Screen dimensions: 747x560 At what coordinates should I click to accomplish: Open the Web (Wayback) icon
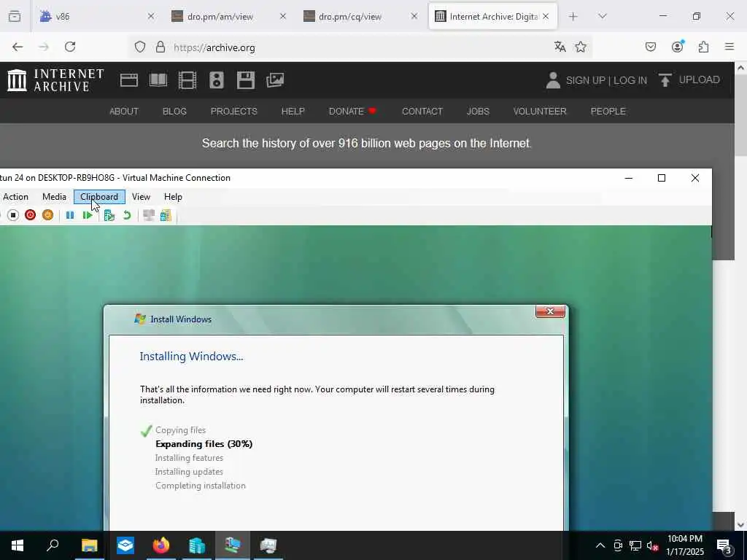click(x=128, y=80)
